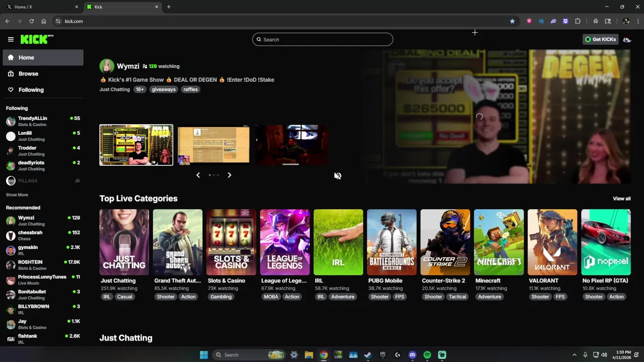Screen dimensions: 644x362
Task: Open the Just Chatting link under the stream title
Action: click(115, 89)
